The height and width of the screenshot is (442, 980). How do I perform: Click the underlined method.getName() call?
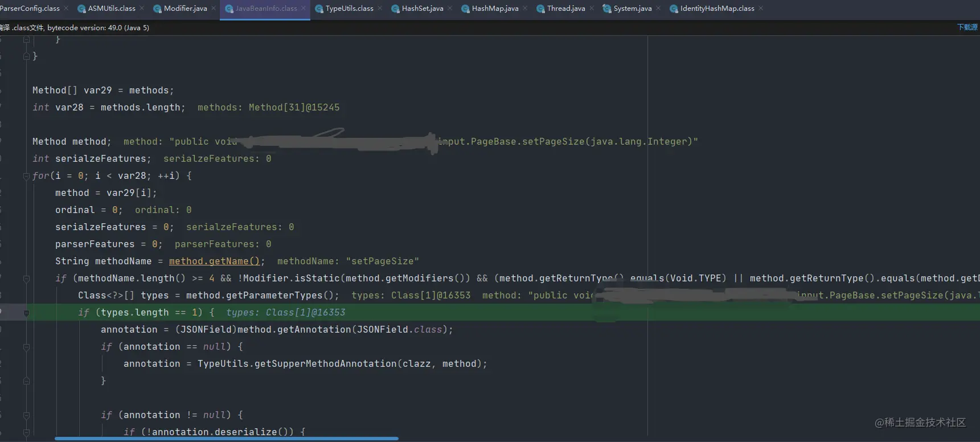click(x=214, y=261)
